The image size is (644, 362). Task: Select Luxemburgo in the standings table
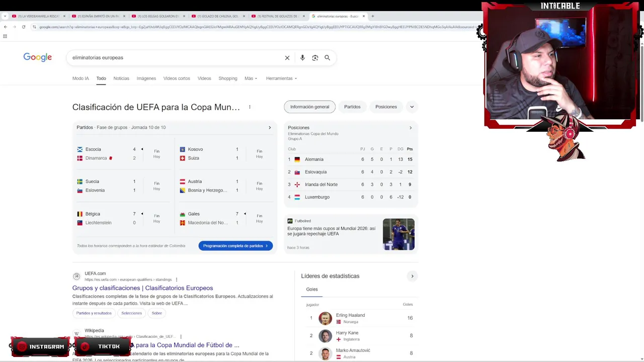point(351,197)
